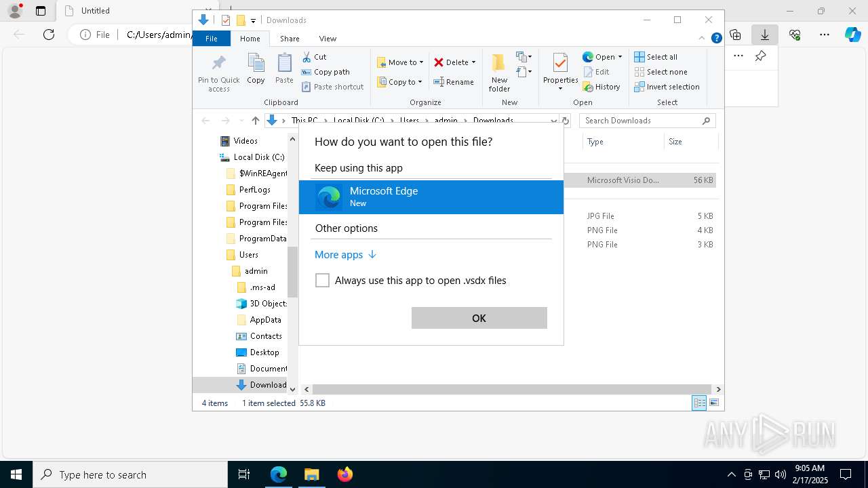This screenshot has width=868, height=488.
Task: Open Explorer Help icon
Action: coord(716,39)
